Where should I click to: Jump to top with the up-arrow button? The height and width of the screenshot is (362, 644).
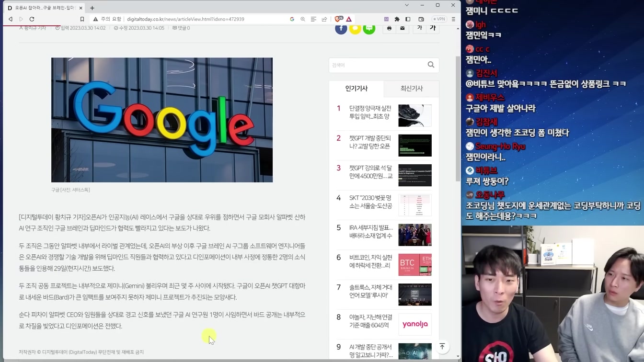coord(442,347)
